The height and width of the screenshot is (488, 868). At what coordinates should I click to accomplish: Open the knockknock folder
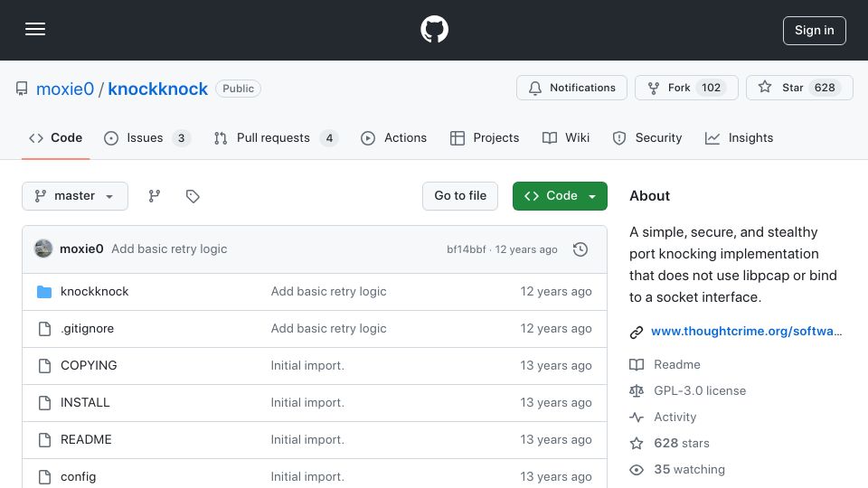coord(94,292)
